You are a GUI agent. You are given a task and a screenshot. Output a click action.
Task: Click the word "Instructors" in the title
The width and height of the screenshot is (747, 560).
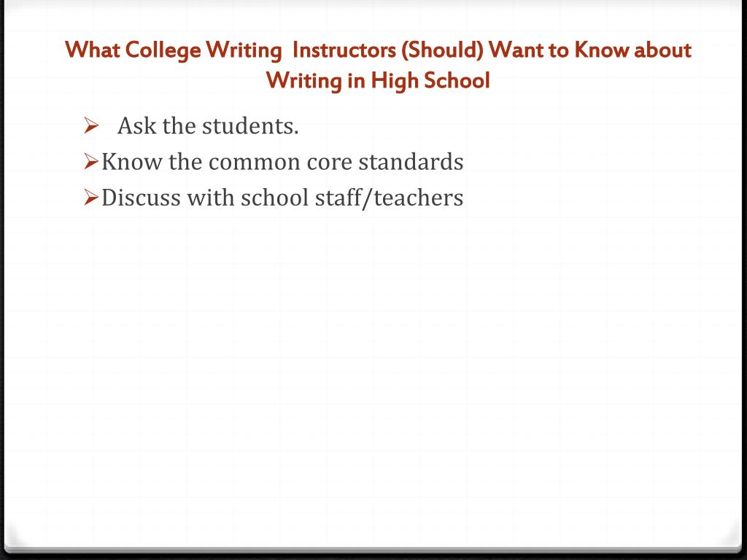[344, 50]
